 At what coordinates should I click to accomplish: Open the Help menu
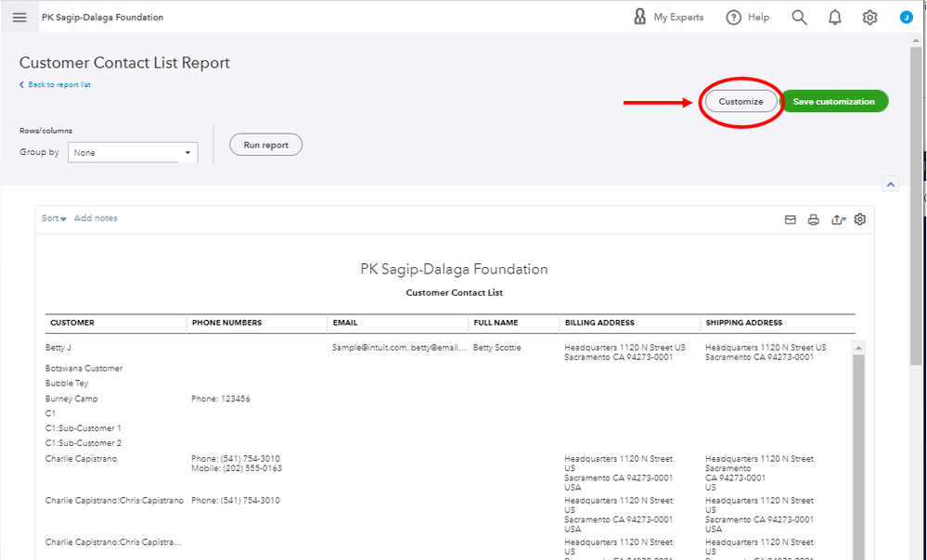[748, 18]
